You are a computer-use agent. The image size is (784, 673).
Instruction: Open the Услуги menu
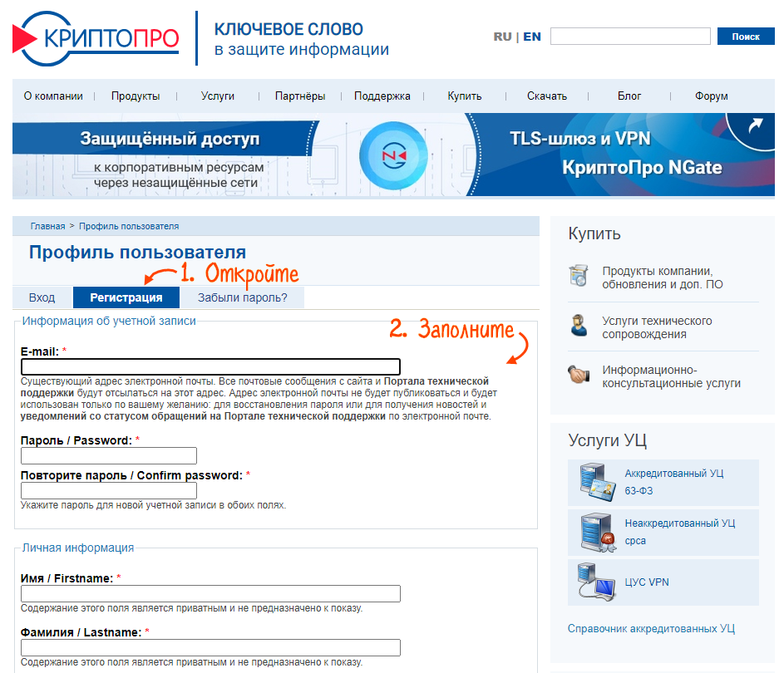tap(218, 96)
